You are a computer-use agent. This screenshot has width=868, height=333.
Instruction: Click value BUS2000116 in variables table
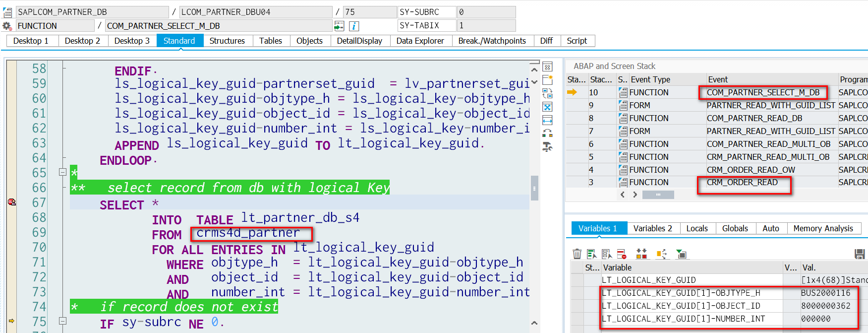click(825, 293)
